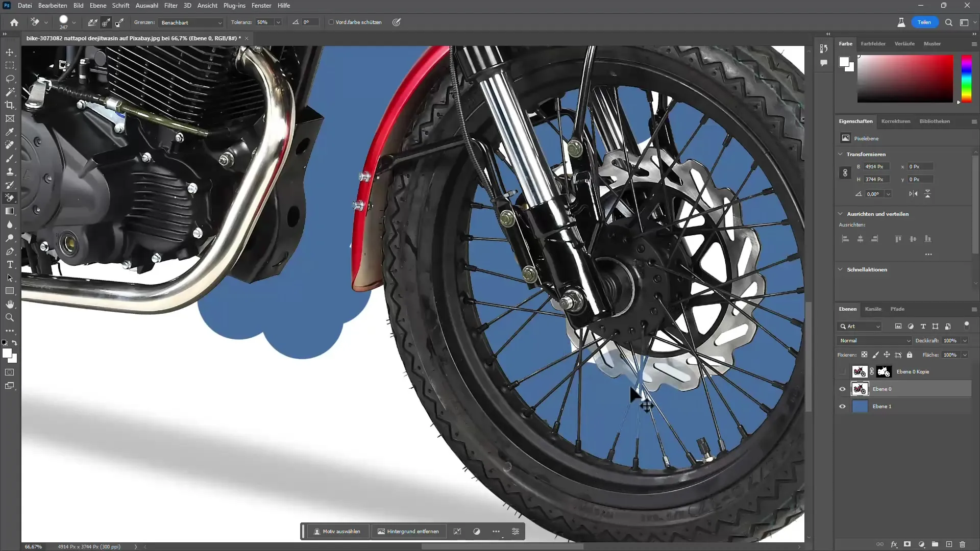Viewport: 980px width, 551px height.
Task: Select the Background Eraser tool in toolbar
Action: pyautogui.click(x=10, y=198)
